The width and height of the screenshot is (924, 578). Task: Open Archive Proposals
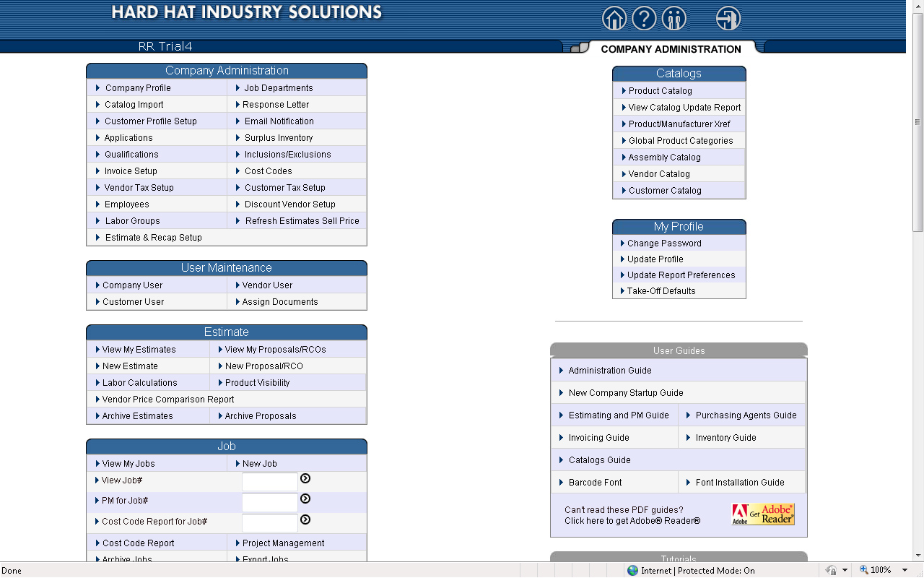261,416
